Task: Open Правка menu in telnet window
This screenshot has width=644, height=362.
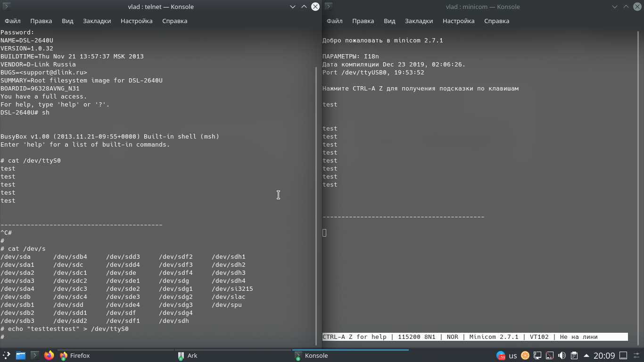Action: coord(41,21)
